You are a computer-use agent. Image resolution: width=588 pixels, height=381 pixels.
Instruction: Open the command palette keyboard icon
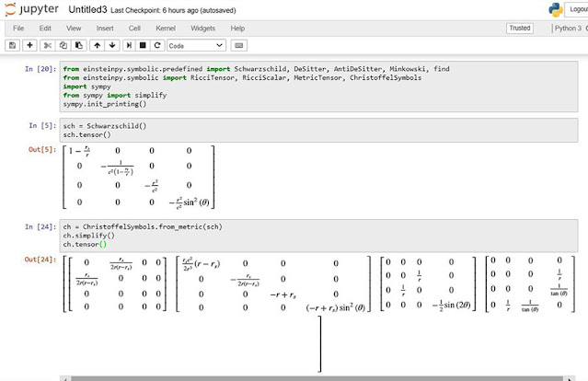[239, 45]
